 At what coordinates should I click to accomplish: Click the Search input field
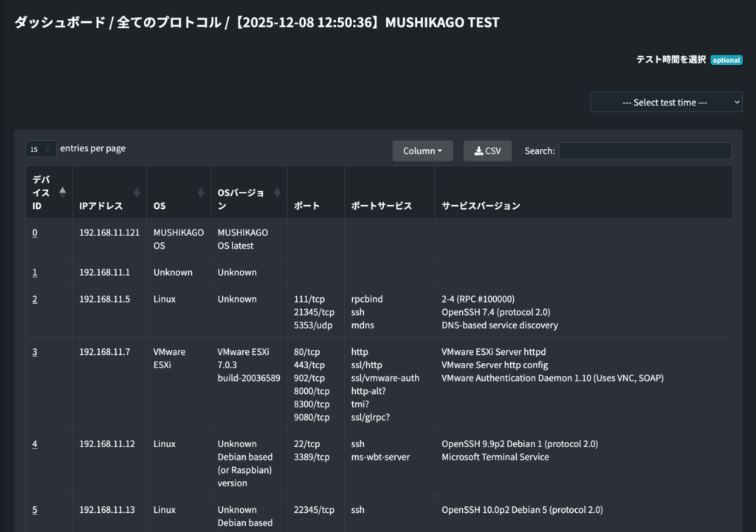click(x=645, y=151)
